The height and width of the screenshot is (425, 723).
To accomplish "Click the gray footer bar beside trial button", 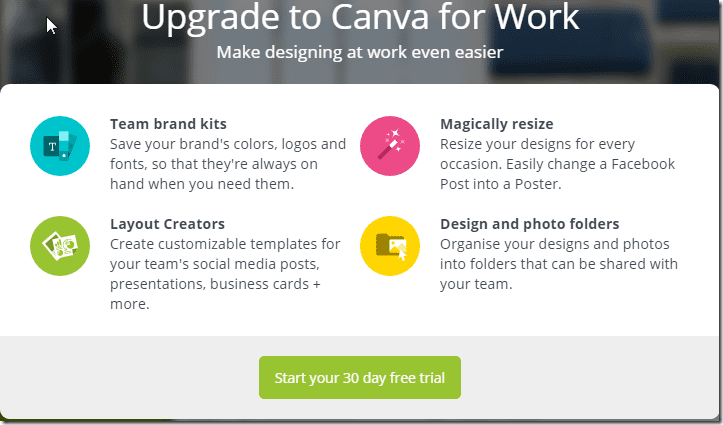I will click(590, 378).
